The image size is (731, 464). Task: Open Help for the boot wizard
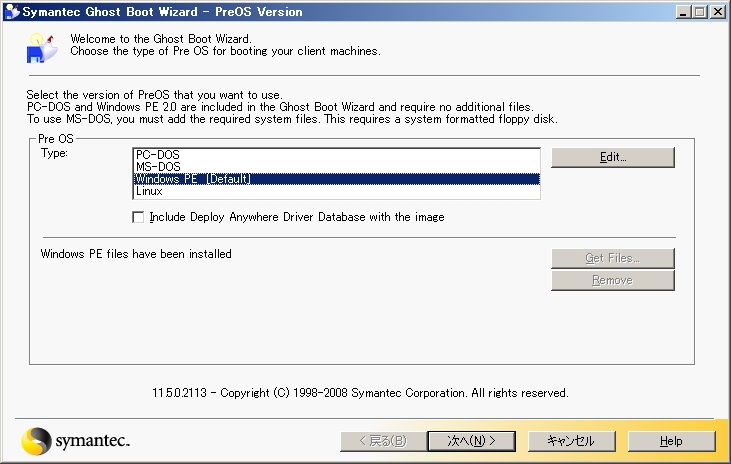click(671, 441)
